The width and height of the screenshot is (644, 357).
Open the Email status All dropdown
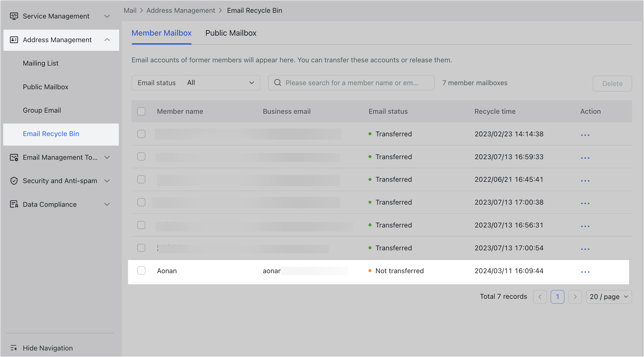pos(196,83)
